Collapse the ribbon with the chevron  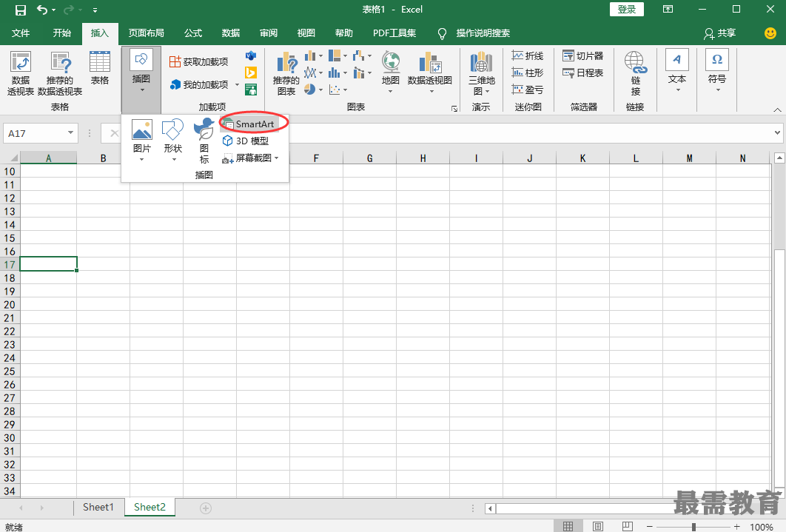point(777,110)
